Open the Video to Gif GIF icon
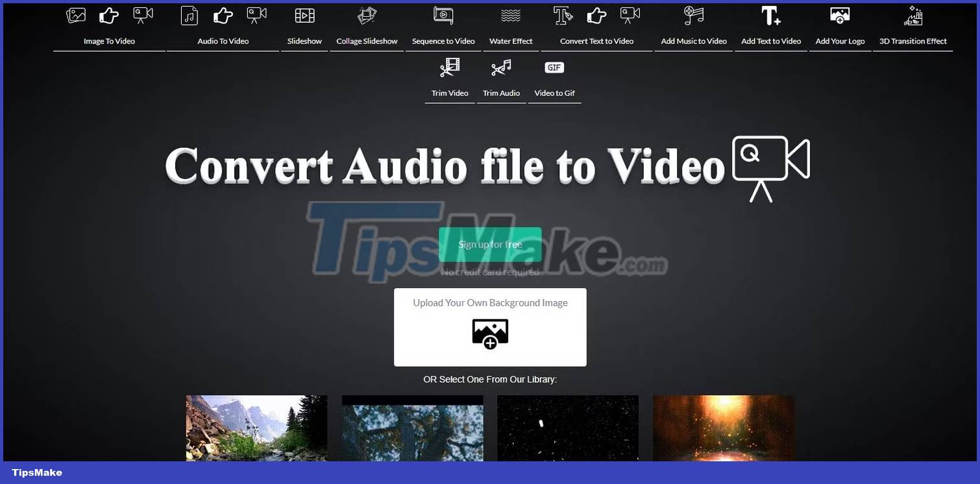The image size is (980, 484). coord(554,67)
